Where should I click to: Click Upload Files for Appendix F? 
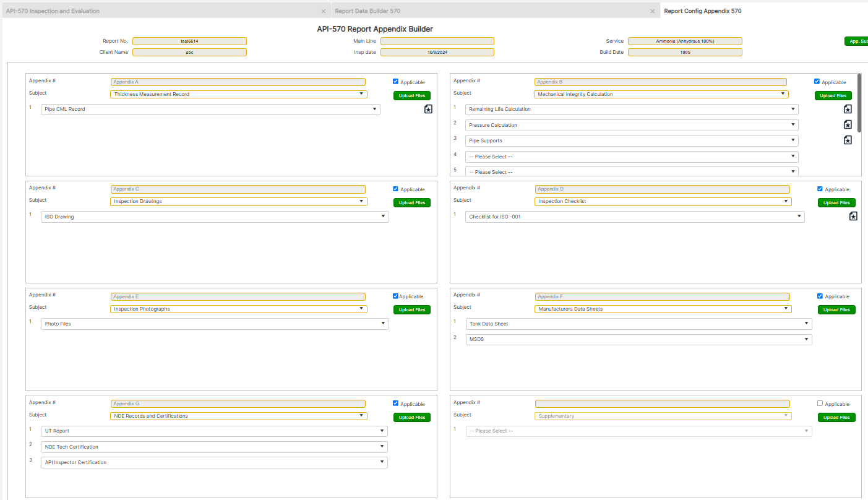(x=836, y=309)
